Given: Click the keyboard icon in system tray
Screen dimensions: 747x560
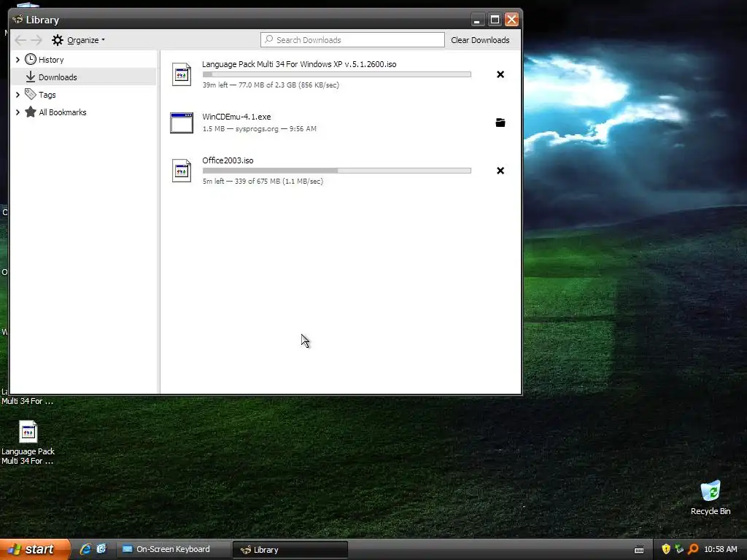Looking at the screenshot, I should (639, 550).
